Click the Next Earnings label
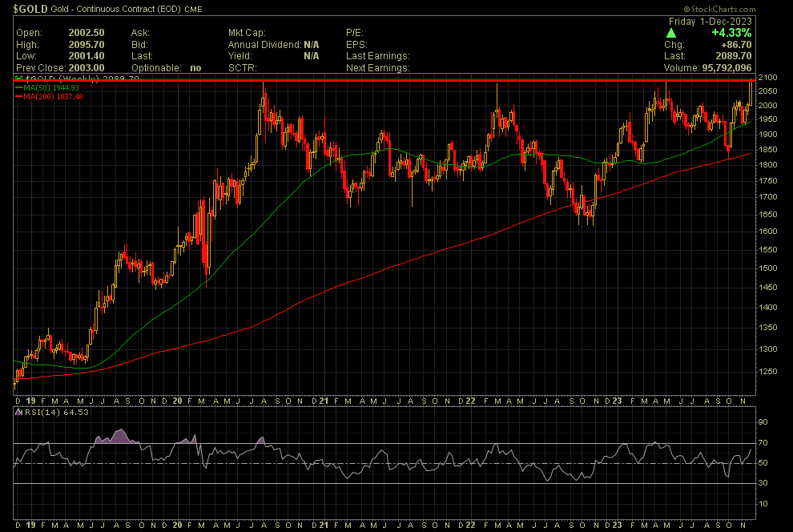 (378, 68)
